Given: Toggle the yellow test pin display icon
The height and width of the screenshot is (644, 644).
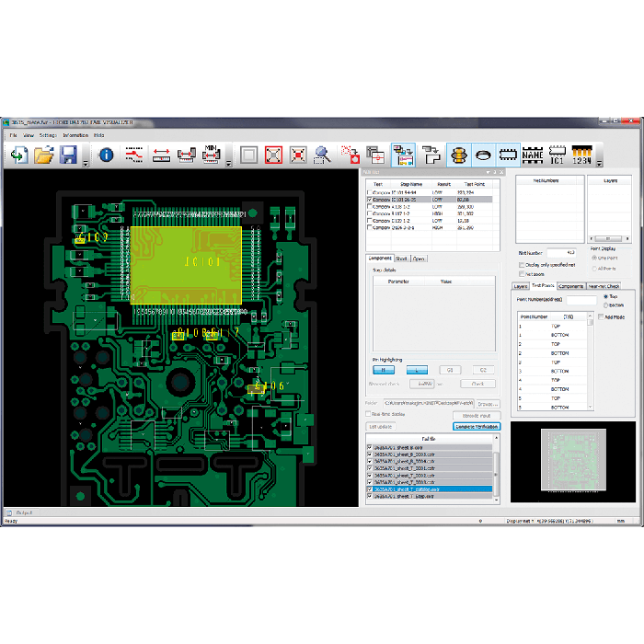Looking at the screenshot, I should click(459, 155).
